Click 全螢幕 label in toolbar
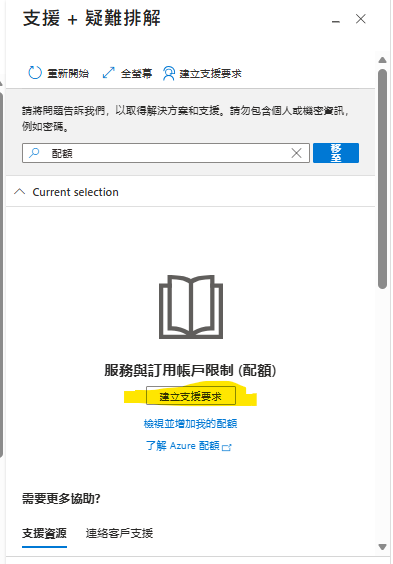This screenshot has height=564, width=393. (x=136, y=73)
